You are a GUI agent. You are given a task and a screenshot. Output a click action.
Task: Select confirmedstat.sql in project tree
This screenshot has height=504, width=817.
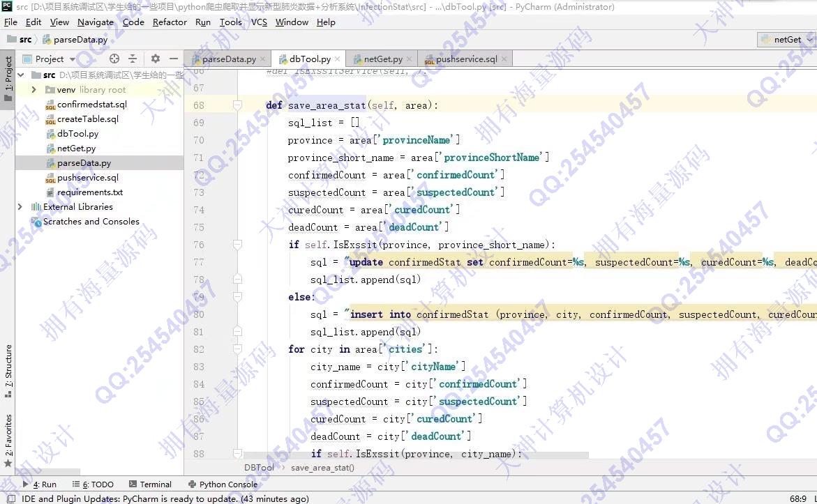[x=91, y=104]
